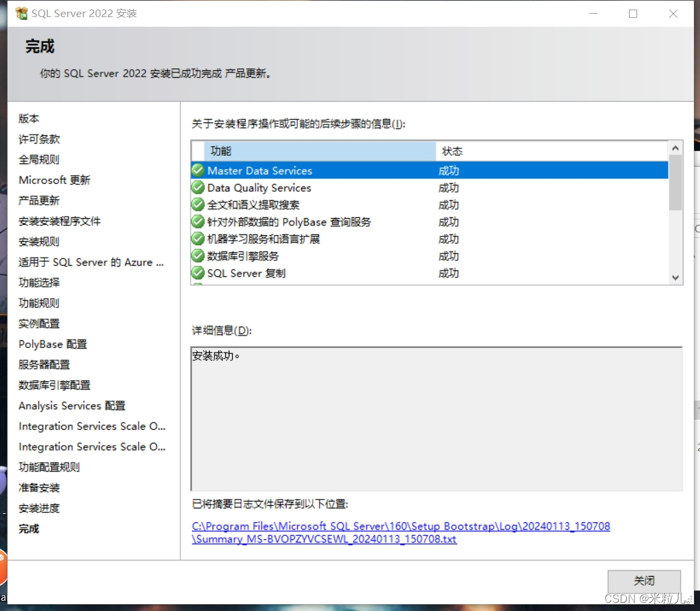
Task: Click the Analysis Services 配置 step
Action: (x=72, y=405)
